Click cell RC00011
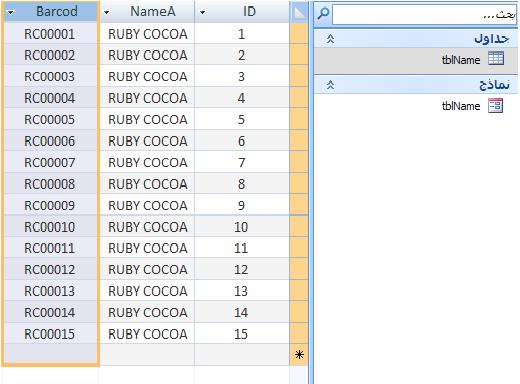Screen dimensions: 520x384 tap(50, 248)
